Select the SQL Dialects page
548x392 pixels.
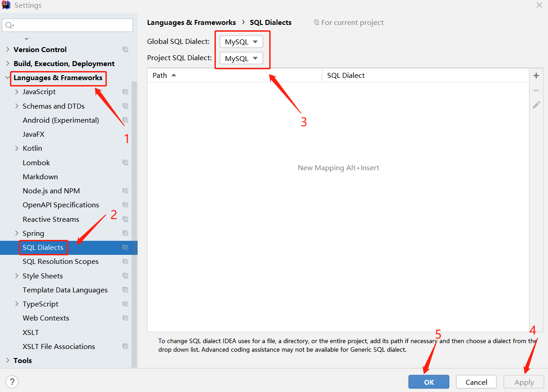click(43, 248)
